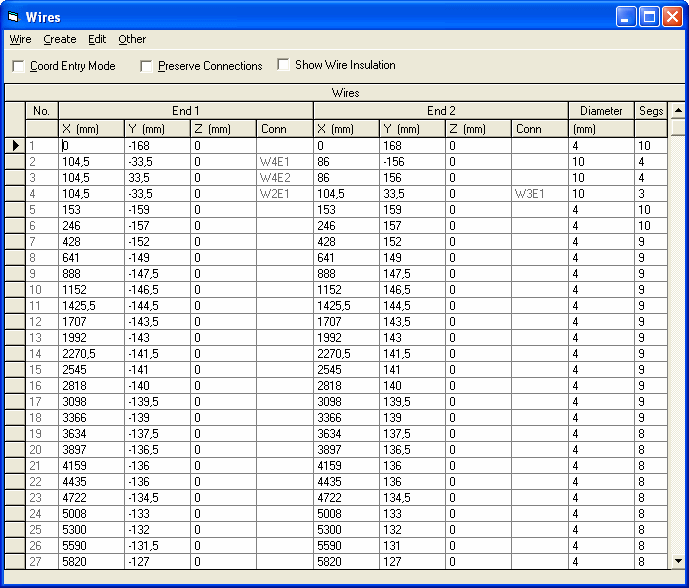The image size is (689, 588).
Task: Click End 1 Y value -131,5 in wire 26
Action: point(157,546)
